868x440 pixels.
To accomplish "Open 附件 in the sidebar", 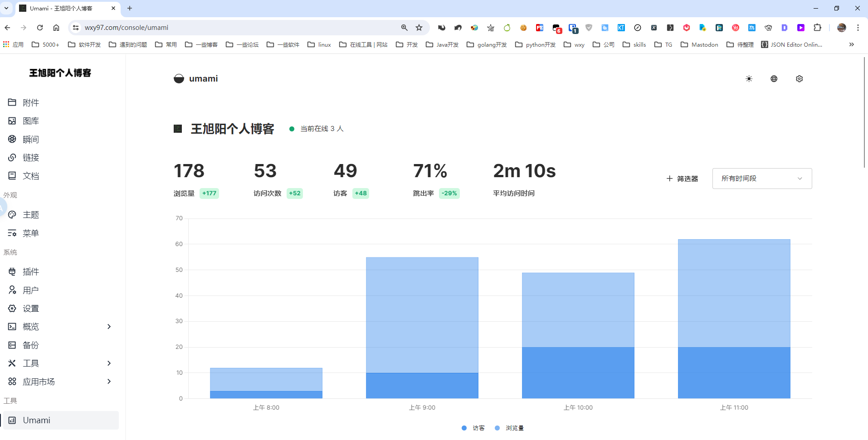I will (31, 103).
